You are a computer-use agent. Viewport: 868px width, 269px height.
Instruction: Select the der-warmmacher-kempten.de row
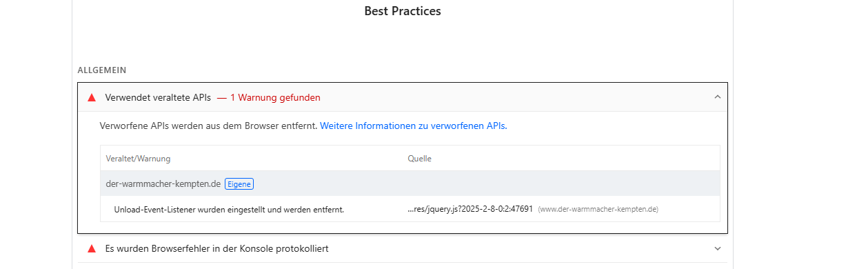pos(410,183)
